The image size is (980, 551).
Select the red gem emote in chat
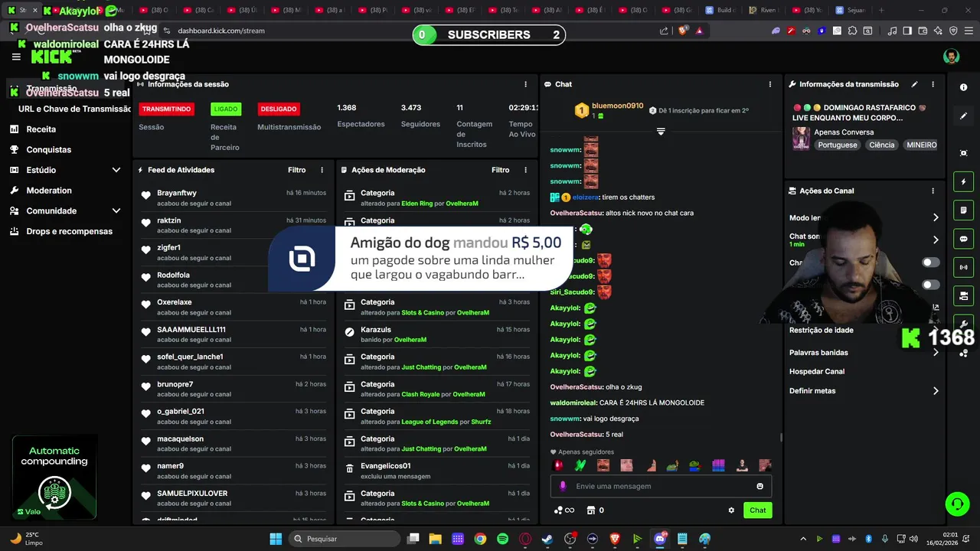(x=558, y=465)
